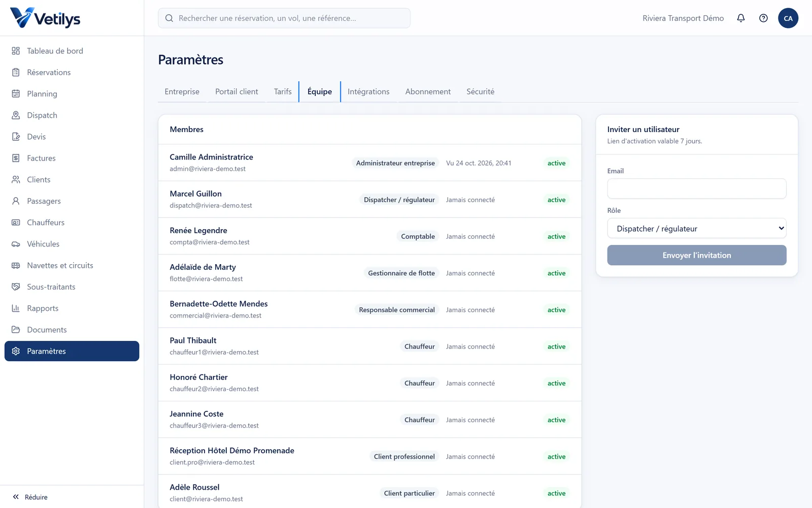Viewport: 812px width, 508px height.
Task: Click the Envoyer l'invitation button
Action: [697, 255]
